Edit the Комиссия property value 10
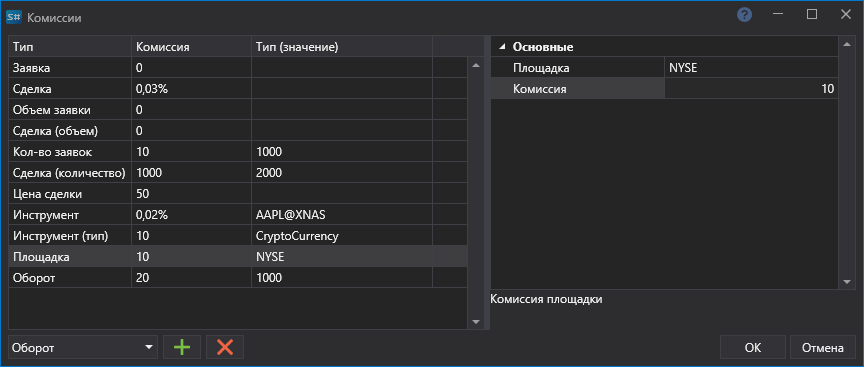 pyautogui.click(x=752, y=89)
